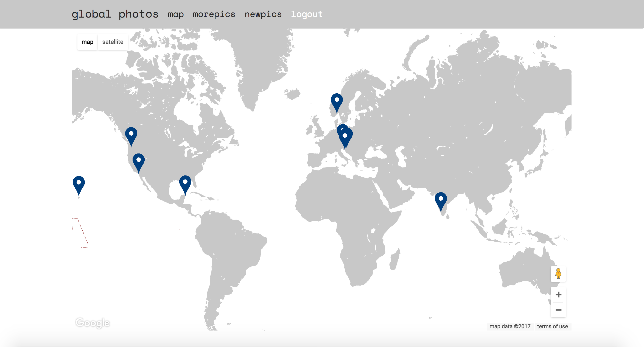Viewport: 644px width, 347px height.
Task: Click the front Central Europe map pin
Action: [345, 139]
